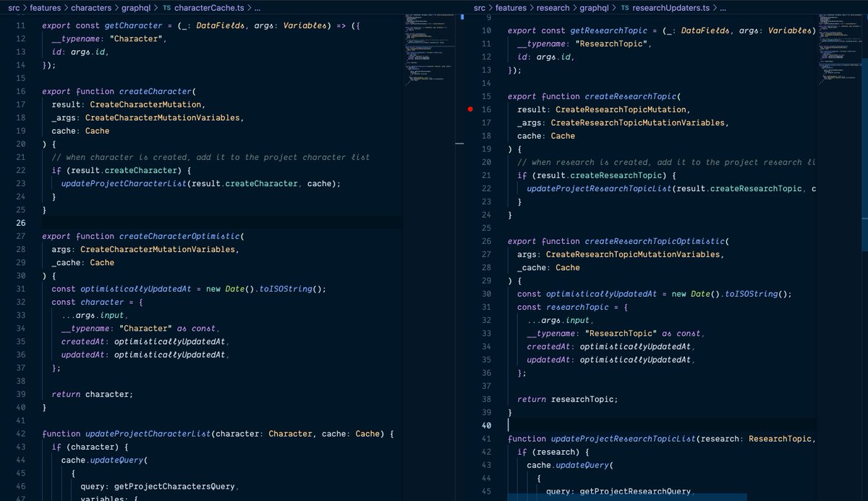Viewport: 868px width, 501px height.
Task: Remove the red breakpoint at line 16
Action: click(x=470, y=109)
